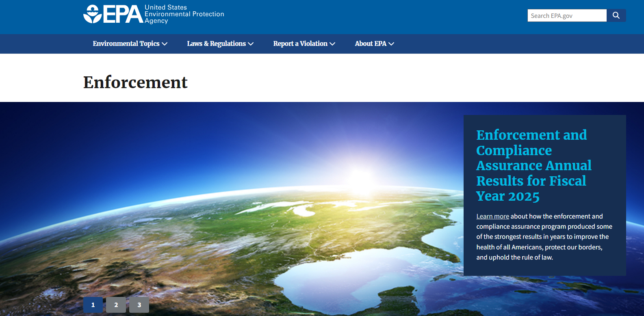Expand the Report a Violation menu
Viewport: 644px width, 316px height.
click(300, 44)
